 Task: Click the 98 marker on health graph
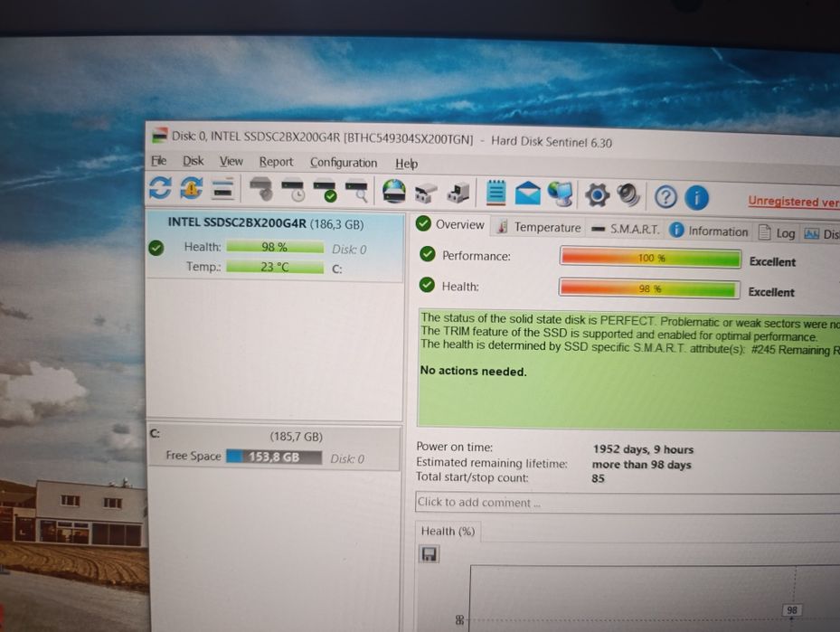(792, 609)
